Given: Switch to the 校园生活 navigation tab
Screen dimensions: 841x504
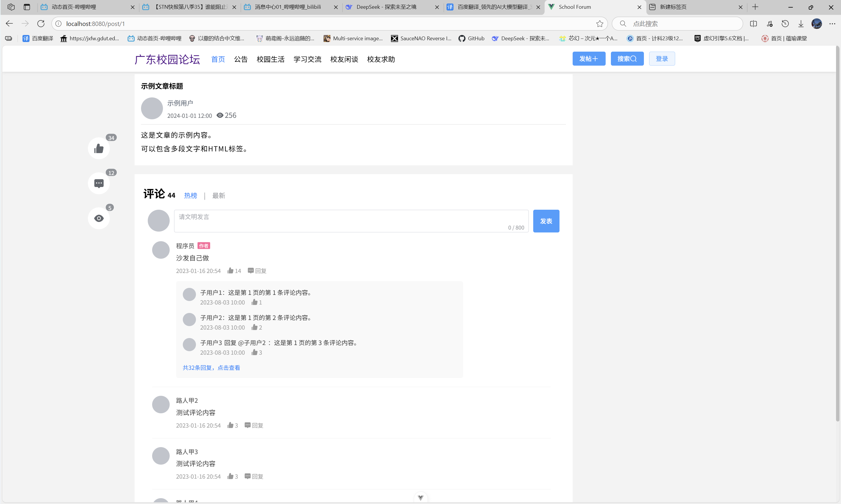Looking at the screenshot, I should pos(270,59).
